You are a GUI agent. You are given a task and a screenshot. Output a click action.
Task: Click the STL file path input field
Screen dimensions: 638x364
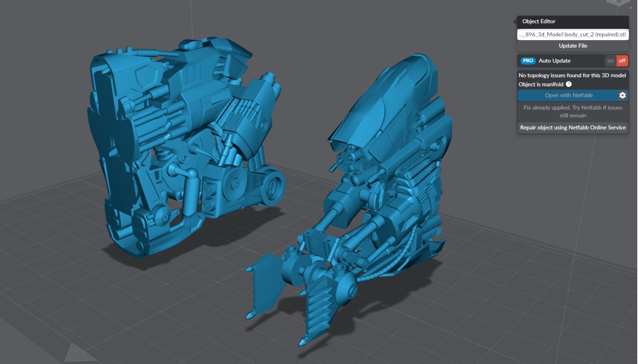[573, 35]
